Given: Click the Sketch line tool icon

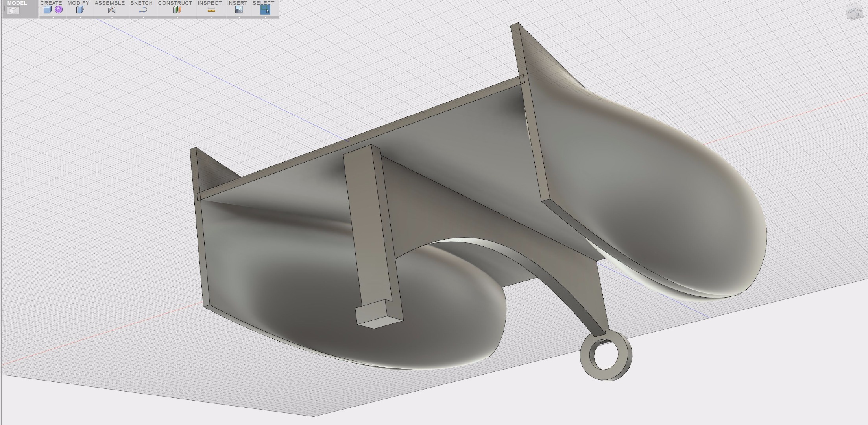Looking at the screenshot, I should [143, 10].
